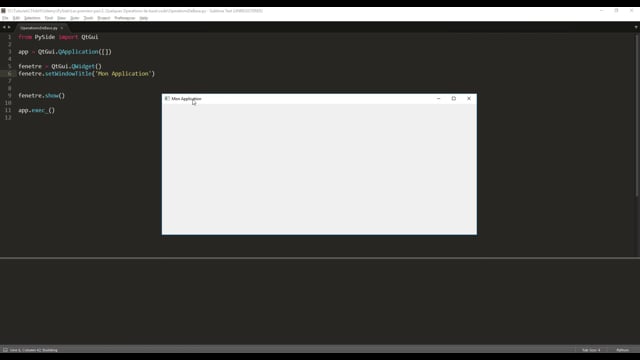Open the Edit menu
Viewport: 640px width, 360px height.
pos(16,18)
